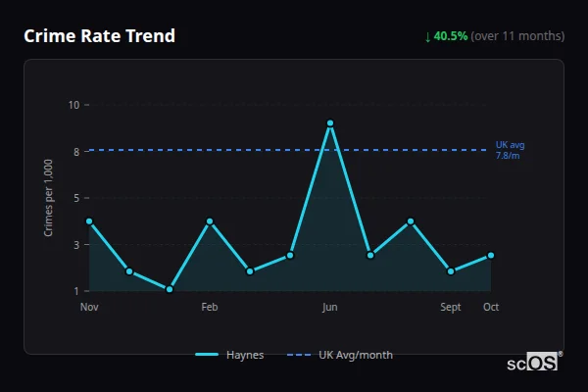This screenshot has height=392, width=588.
Task: Select the Sept data point
Action: 451,271
